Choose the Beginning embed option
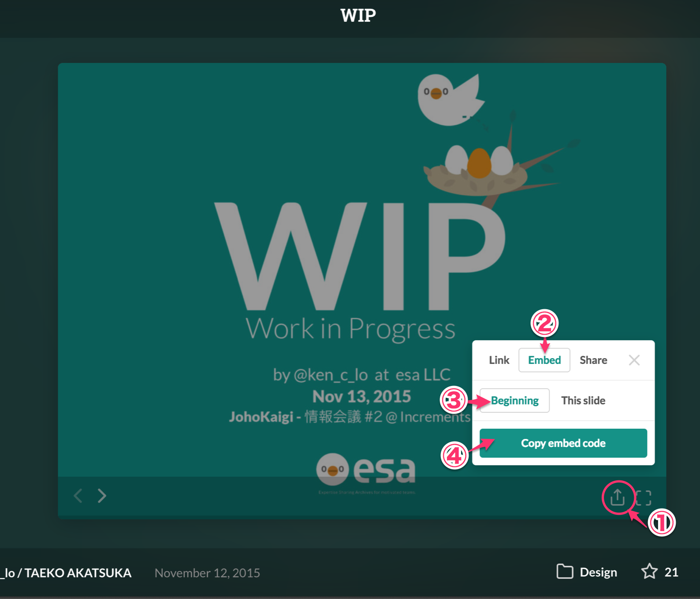This screenshot has height=599, width=700. pos(514,401)
